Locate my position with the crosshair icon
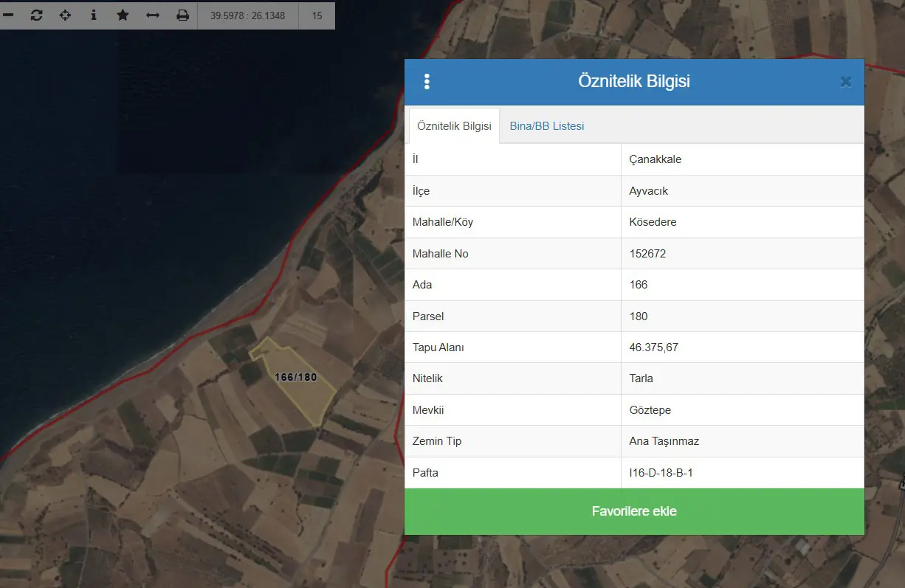The width and height of the screenshot is (905, 588). 65,15
